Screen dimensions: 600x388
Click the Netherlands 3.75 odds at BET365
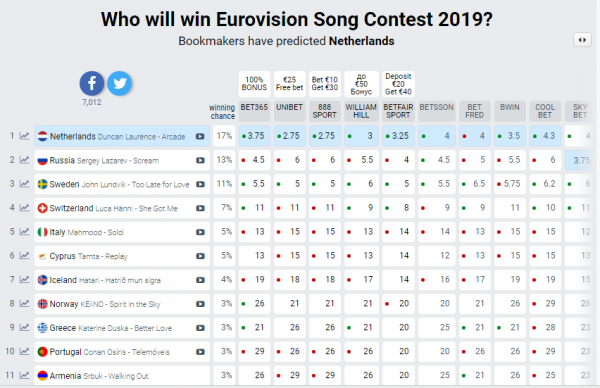click(254, 136)
